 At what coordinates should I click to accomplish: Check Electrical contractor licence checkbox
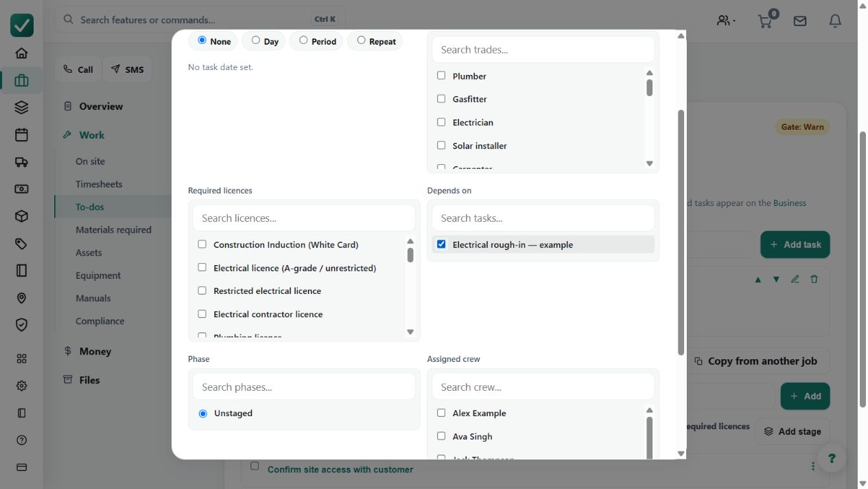pos(202,314)
